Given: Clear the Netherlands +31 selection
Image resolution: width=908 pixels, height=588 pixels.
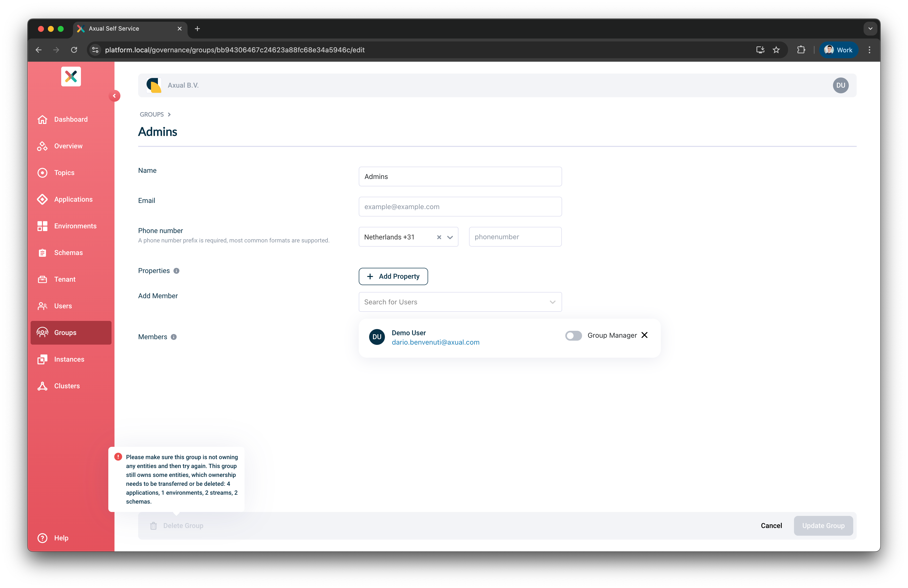Looking at the screenshot, I should tap(439, 236).
